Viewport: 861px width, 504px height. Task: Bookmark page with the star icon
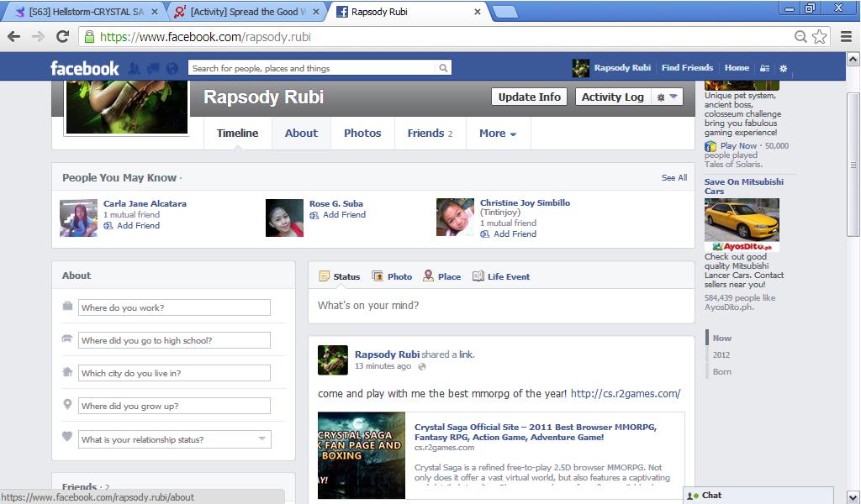820,37
